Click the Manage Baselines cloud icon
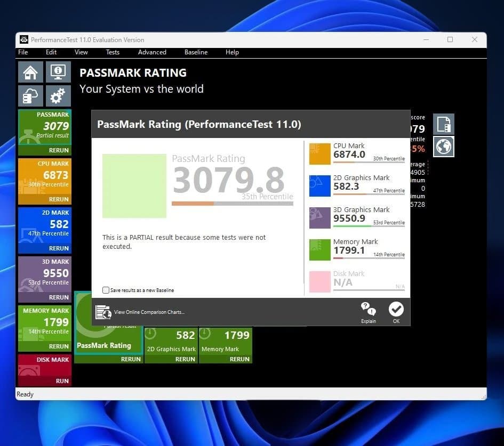This screenshot has height=446, width=504. pos(30,96)
